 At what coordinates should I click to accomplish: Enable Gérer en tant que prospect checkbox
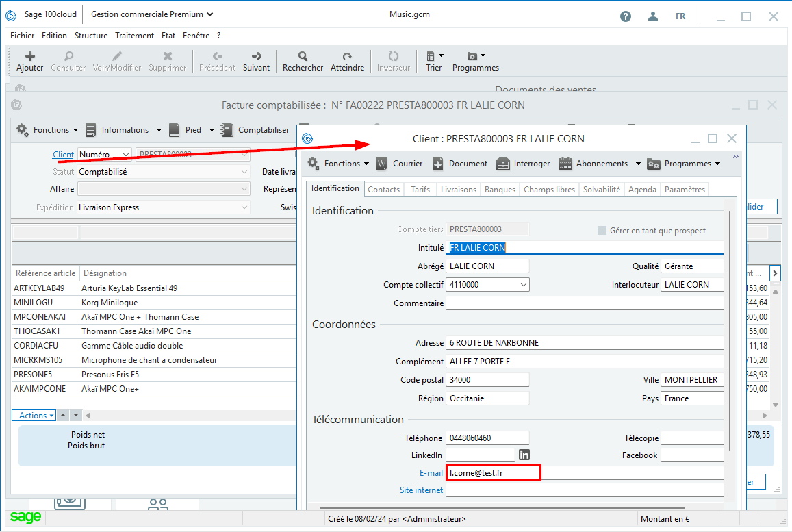[602, 231]
